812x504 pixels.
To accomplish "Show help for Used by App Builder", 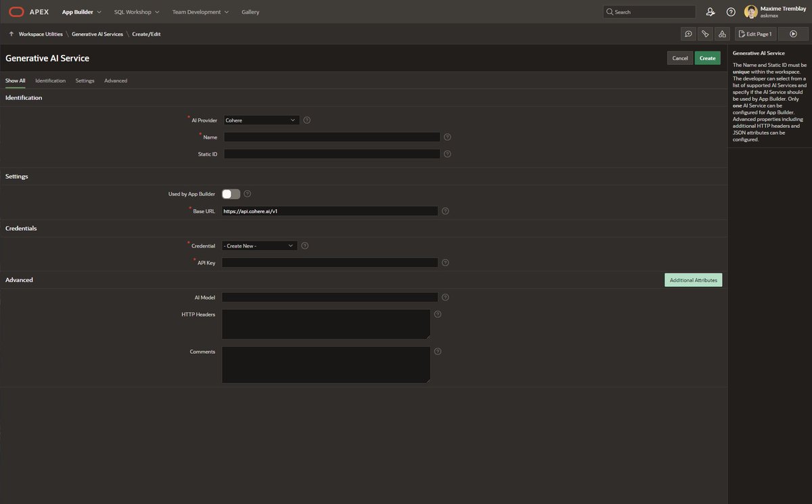I will click(247, 193).
